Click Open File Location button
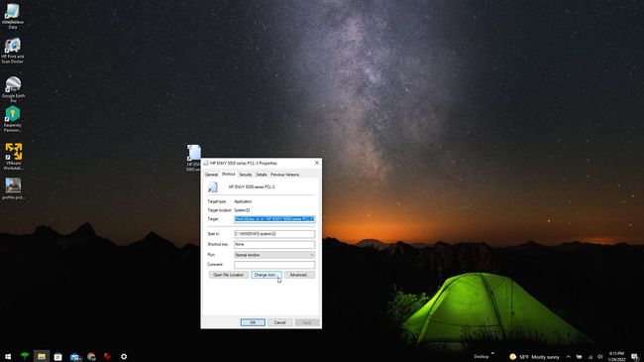This screenshot has width=644, height=362. pyautogui.click(x=228, y=275)
